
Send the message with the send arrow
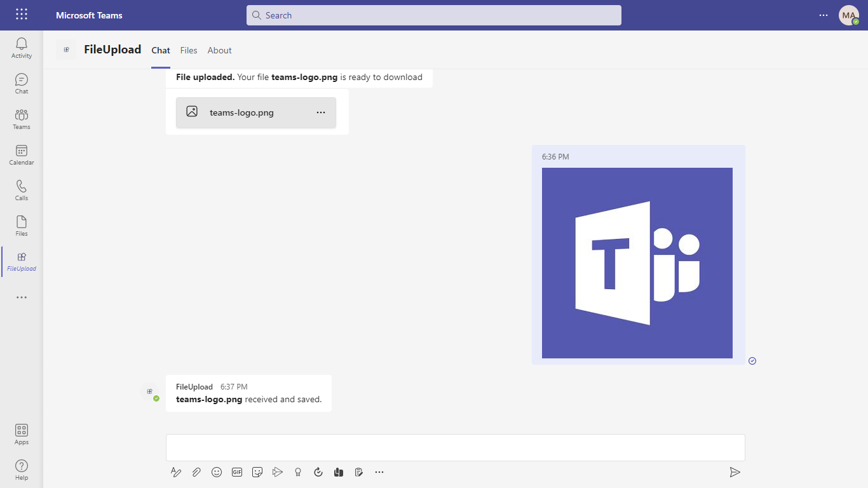click(x=735, y=472)
